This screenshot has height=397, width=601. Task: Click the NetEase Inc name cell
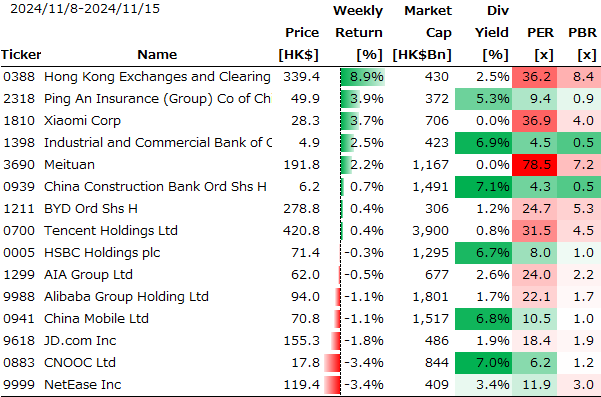(x=82, y=385)
